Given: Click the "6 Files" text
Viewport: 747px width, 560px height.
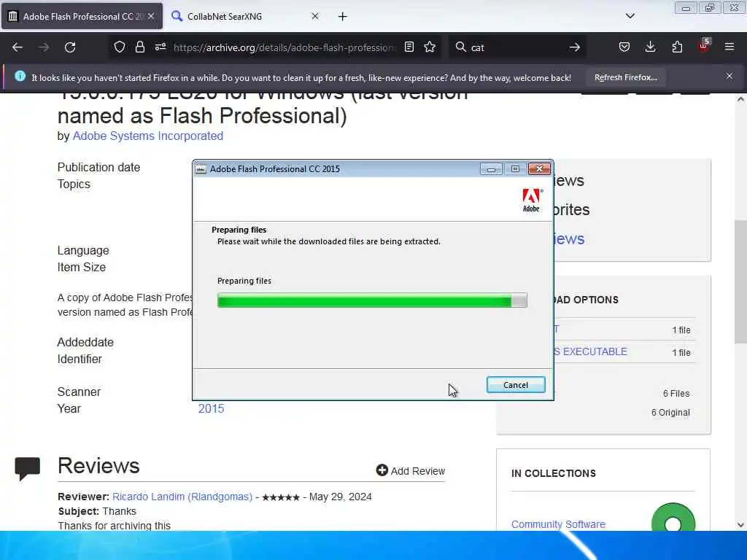Looking at the screenshot, I should (x=676, y=394).
